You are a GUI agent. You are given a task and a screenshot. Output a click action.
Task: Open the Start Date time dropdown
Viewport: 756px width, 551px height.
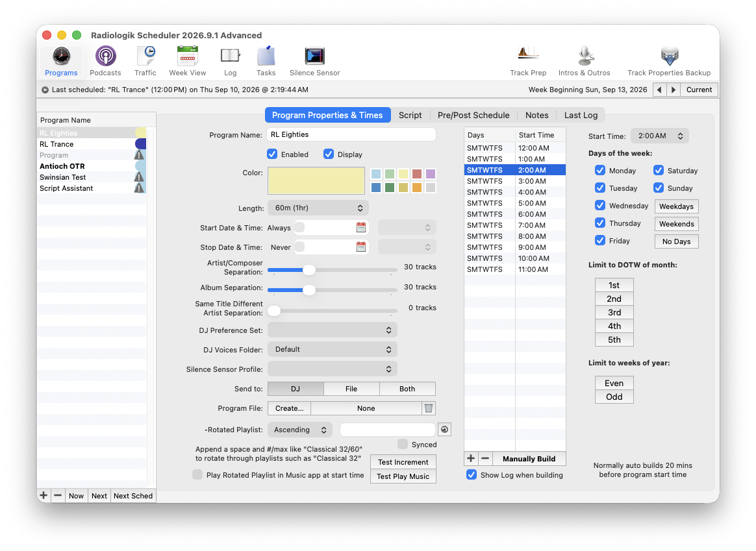pyautogui.click(x=407, y=227)
